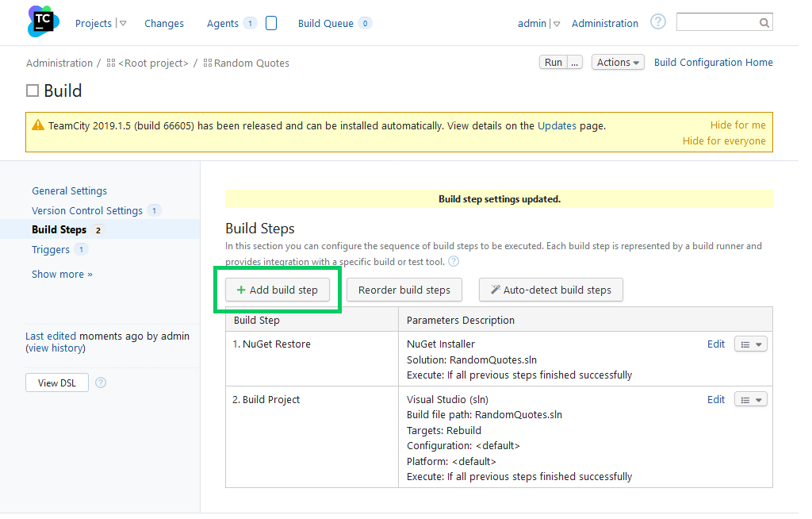Click Hide for me link
812x519 pixels.
point(738,125)
